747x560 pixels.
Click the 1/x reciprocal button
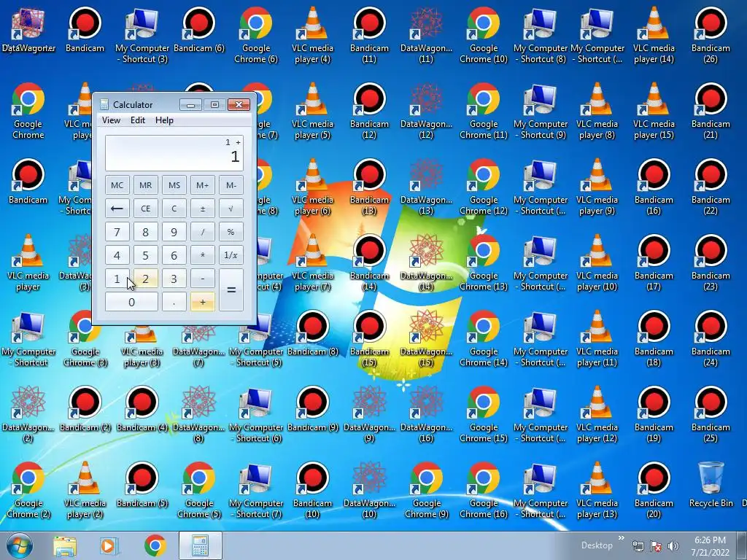[231, 255]
